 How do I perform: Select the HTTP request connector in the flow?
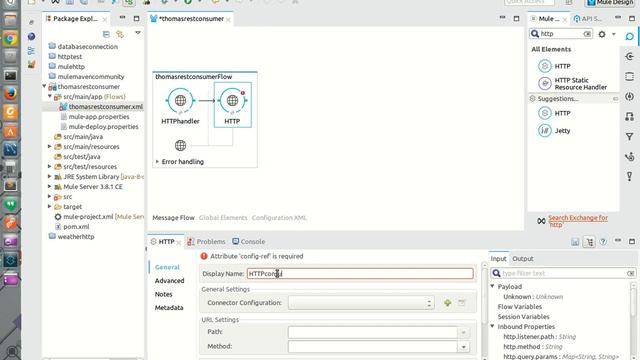click(232, 100)
